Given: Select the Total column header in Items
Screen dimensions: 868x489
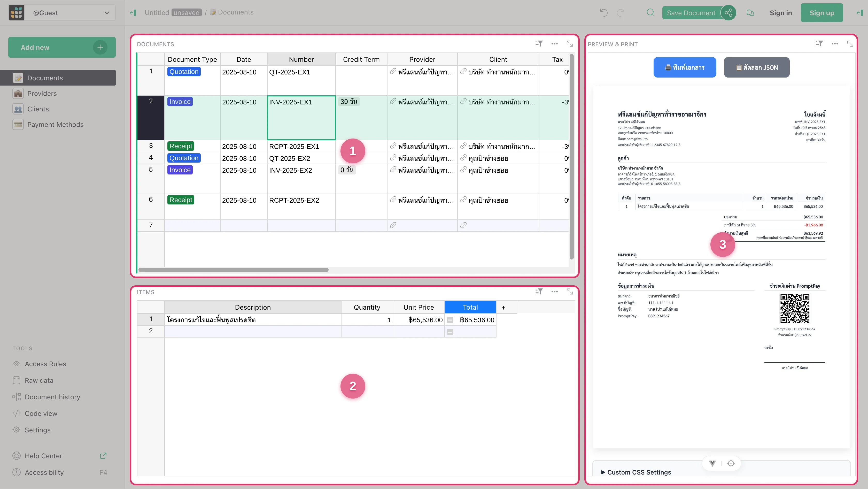Looking at the screenshot, I should [x=470, y=307].
